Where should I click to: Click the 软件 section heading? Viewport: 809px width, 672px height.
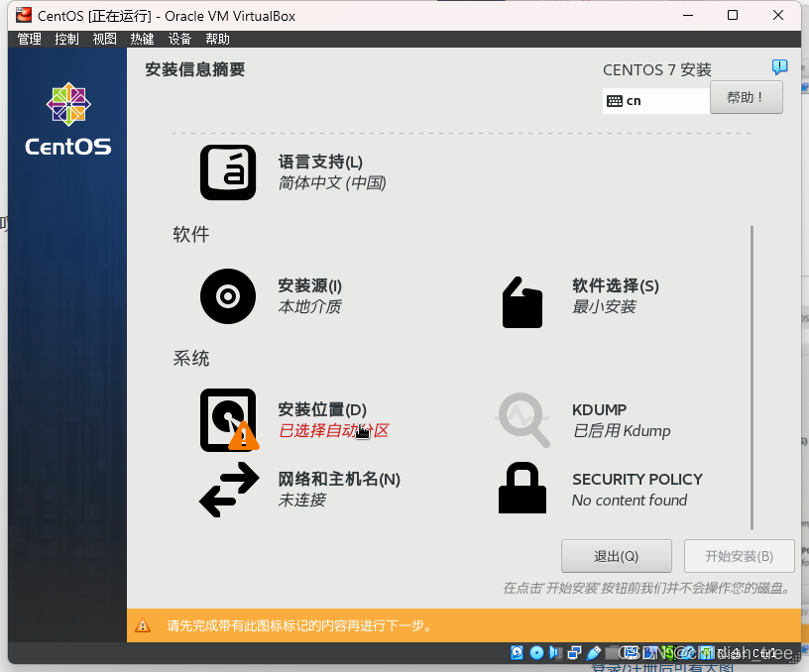pyautogui.click(x=191, y=235)
